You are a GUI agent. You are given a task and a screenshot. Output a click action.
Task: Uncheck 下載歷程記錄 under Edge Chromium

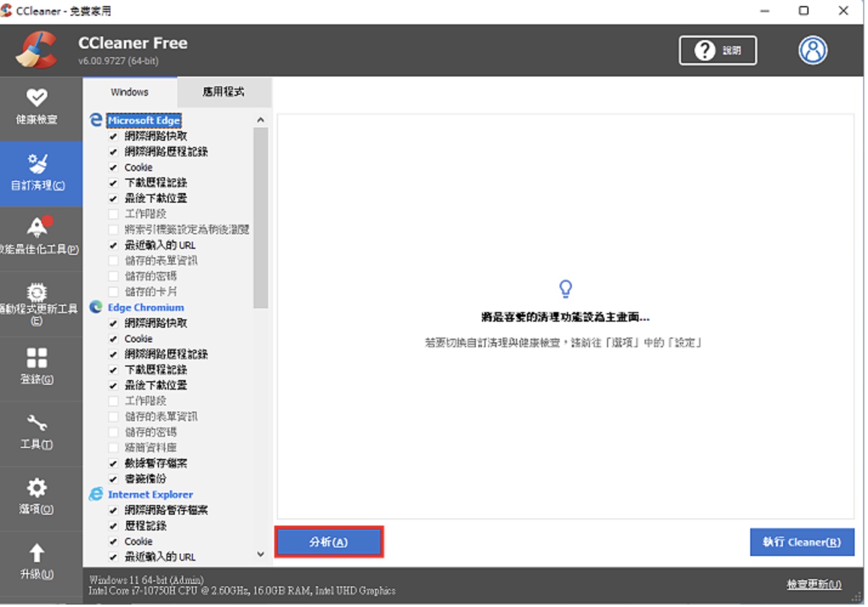tap(113, 370)
